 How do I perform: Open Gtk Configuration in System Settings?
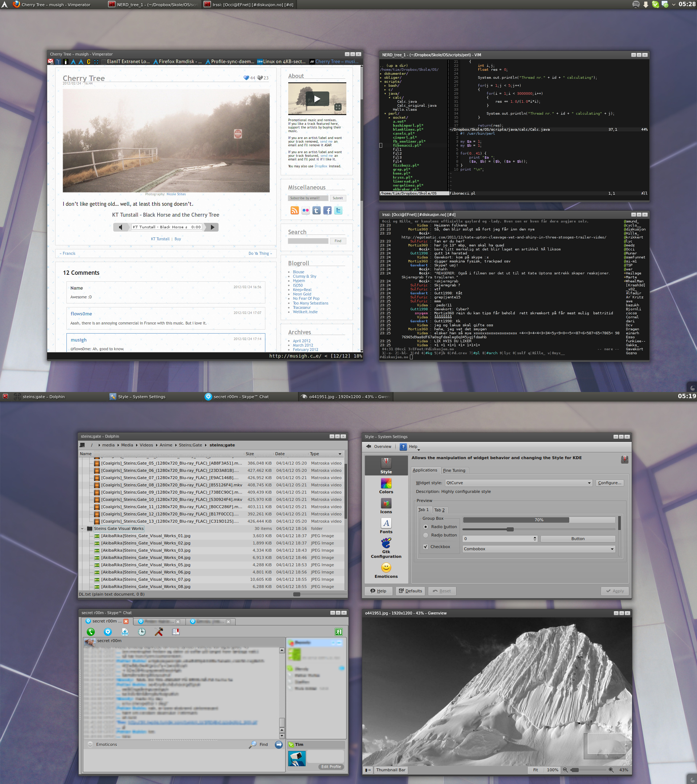[386, 548]
